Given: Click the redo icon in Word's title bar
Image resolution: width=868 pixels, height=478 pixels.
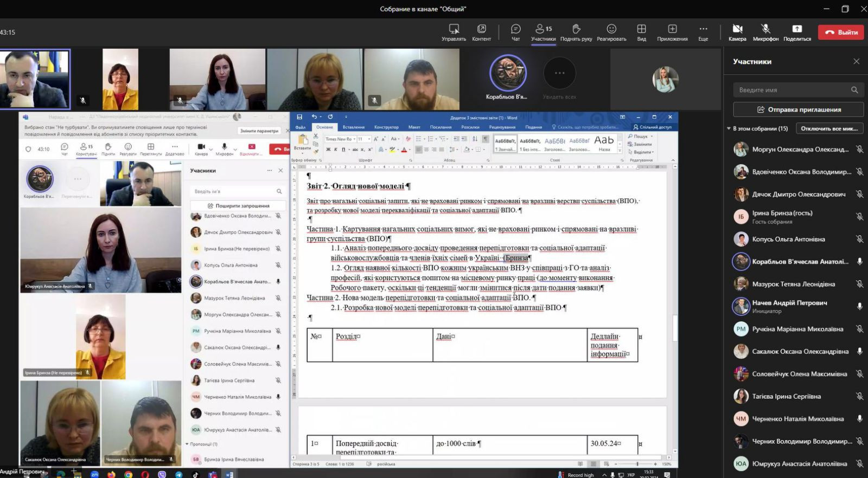Looking at the screenshot, I should [x=330, y=117].
